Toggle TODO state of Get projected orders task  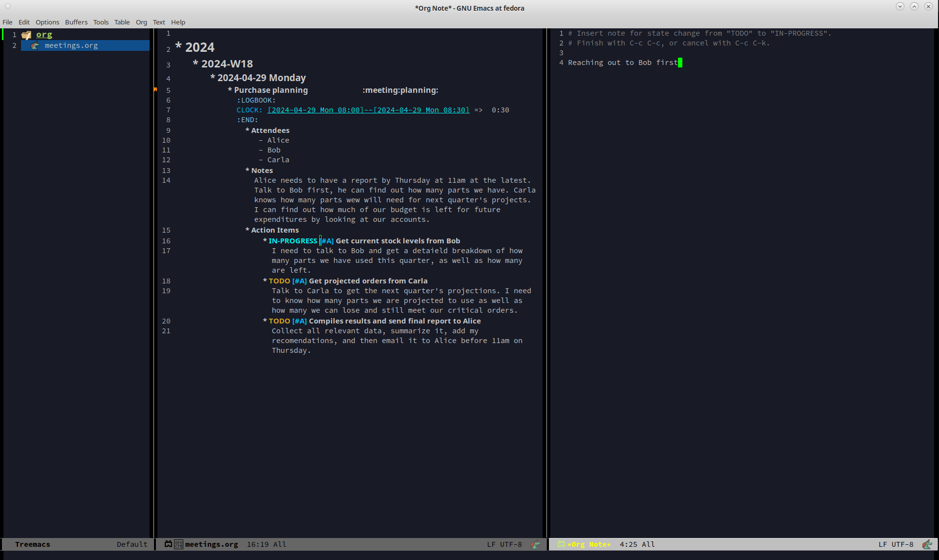[279, 281]
